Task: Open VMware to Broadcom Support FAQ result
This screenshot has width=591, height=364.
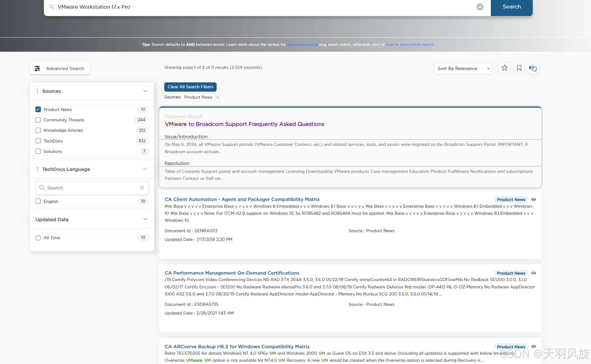Action: 244,124
